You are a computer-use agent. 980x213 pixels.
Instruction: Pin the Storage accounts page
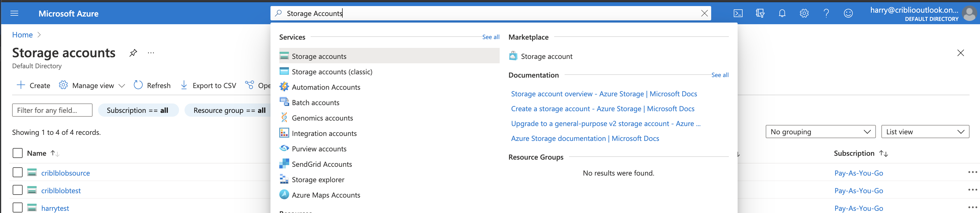[133, 53]
